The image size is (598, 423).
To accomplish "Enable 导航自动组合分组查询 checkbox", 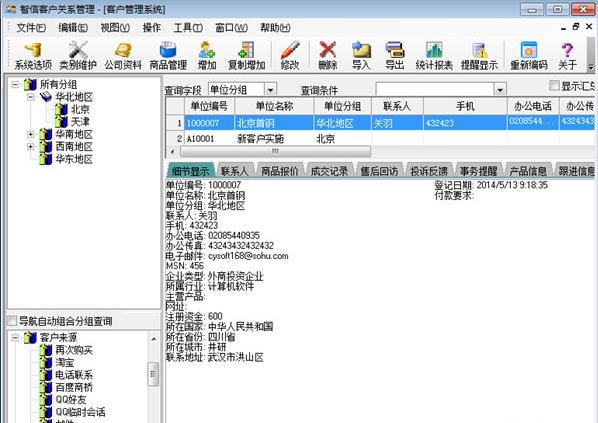I will [x=13, y=321].
